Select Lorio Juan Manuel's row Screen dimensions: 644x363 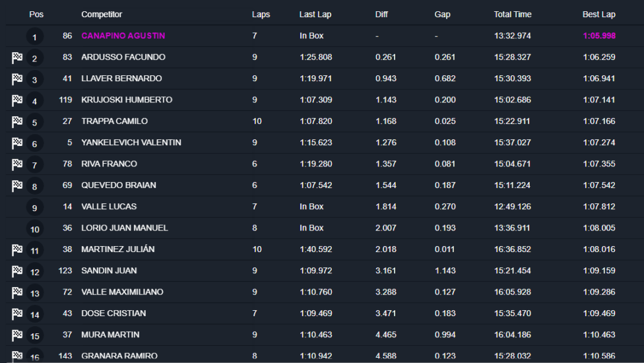(124, 228)
